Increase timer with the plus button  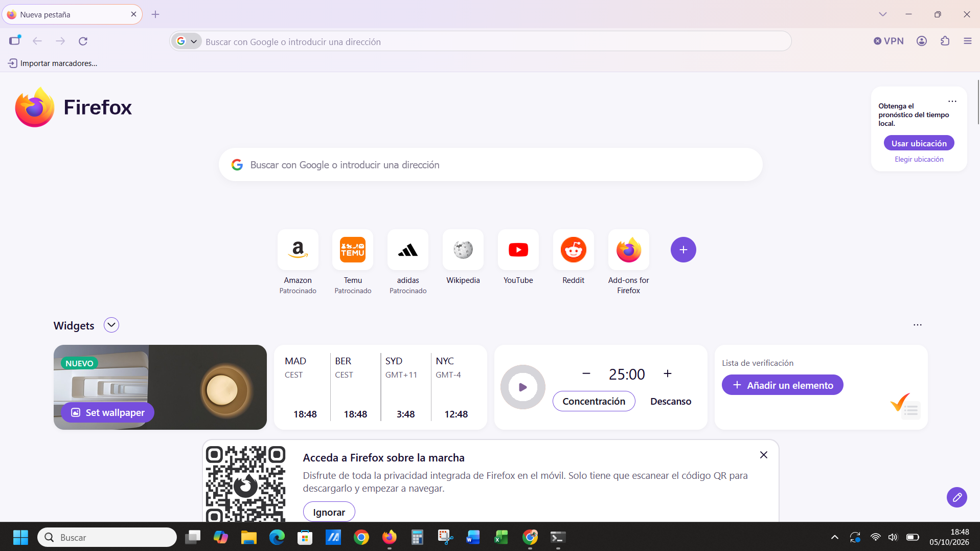(x=668, y=373)
